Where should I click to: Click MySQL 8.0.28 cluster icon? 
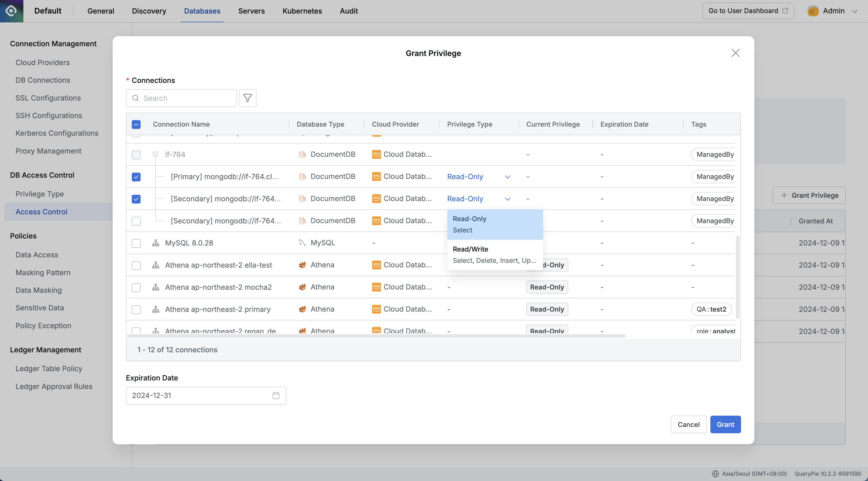point(155,243)
